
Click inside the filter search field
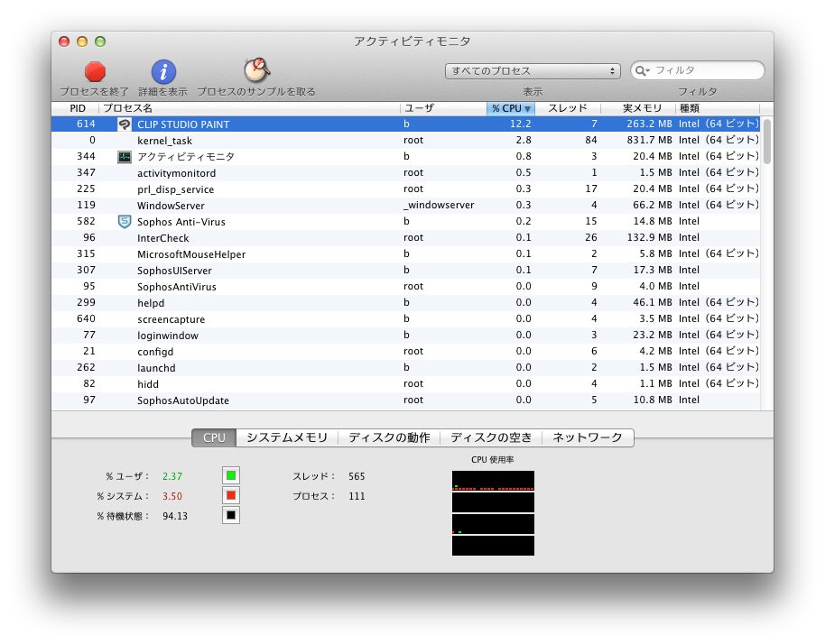(704, 70)
